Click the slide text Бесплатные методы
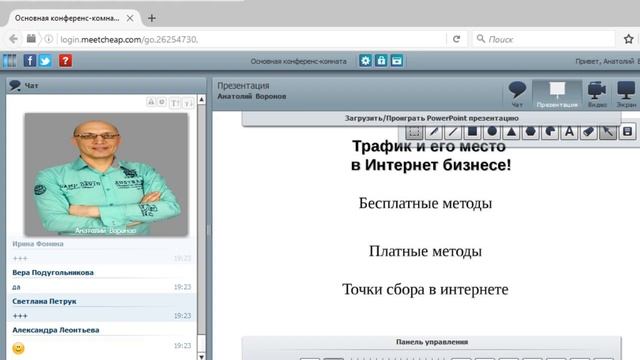 [425, 203]
